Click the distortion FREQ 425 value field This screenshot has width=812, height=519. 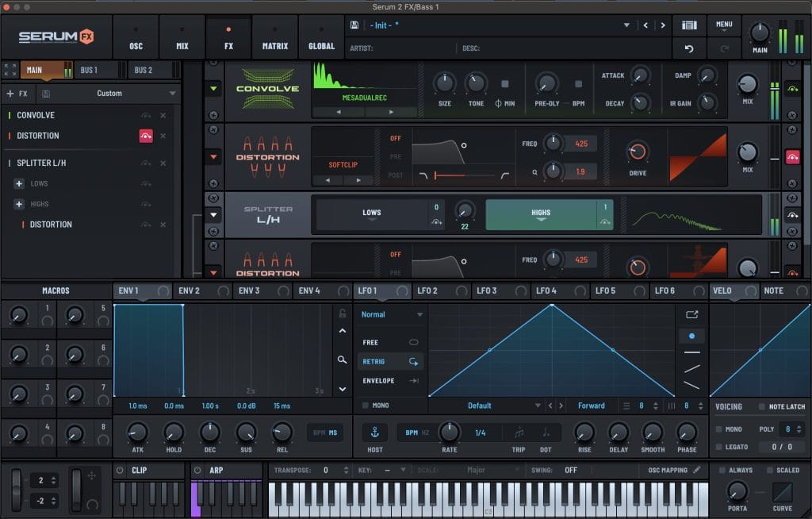pos(581,144)
